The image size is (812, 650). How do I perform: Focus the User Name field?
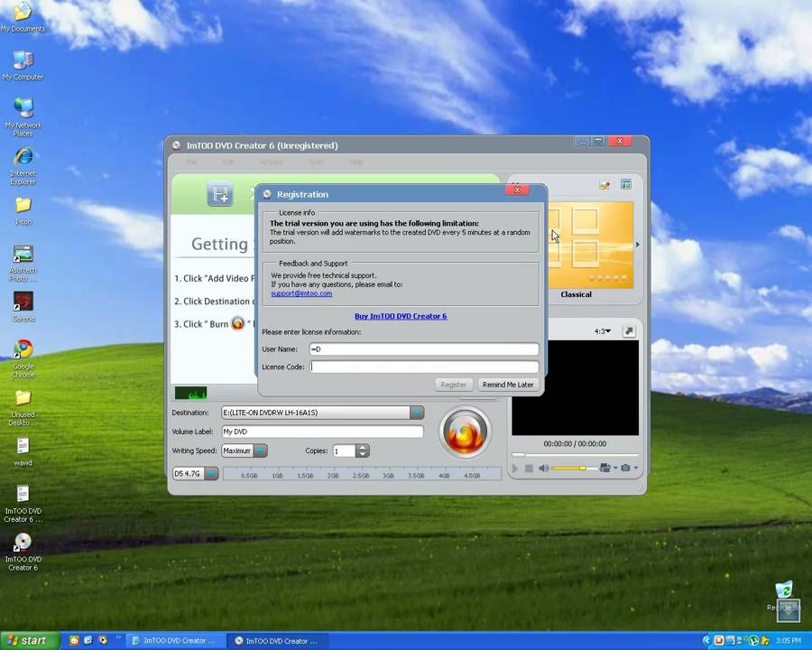[424, 349]
